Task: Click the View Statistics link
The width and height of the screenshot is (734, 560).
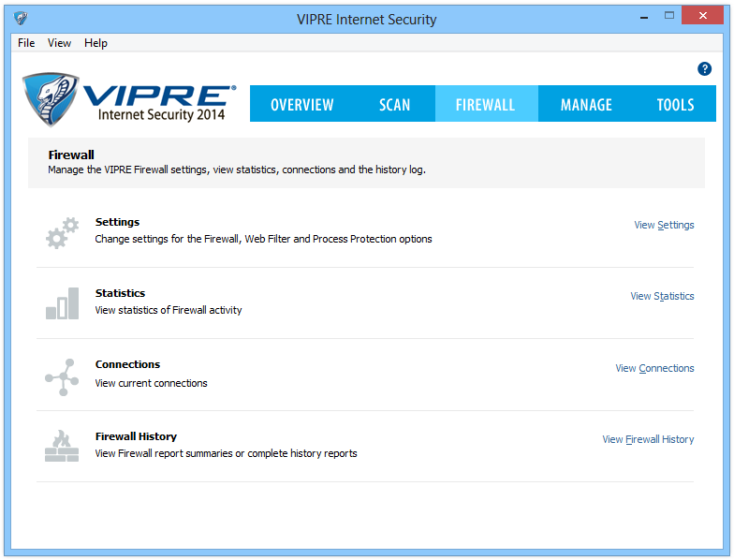Action: click(662, 296)
